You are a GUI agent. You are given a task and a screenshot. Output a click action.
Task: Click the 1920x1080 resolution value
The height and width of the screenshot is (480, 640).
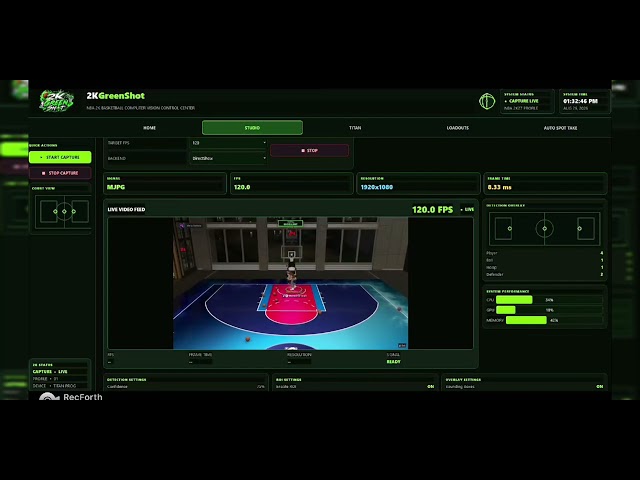point(377,187)
